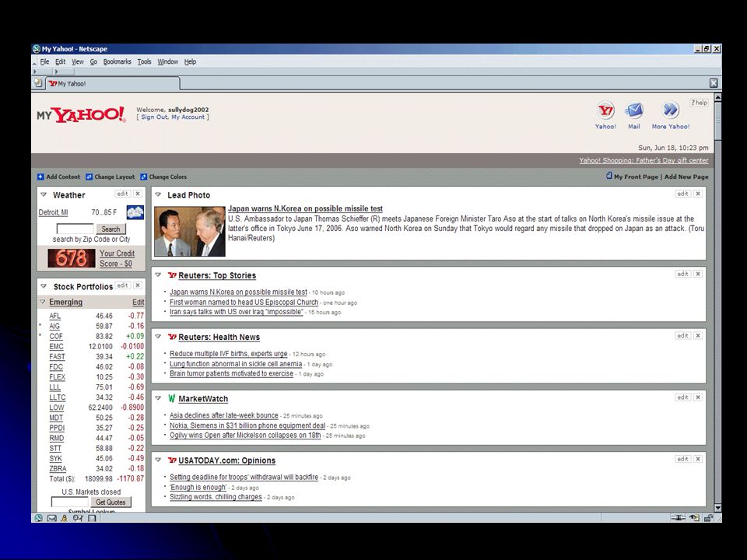This screenshot has width=747, height=560.
Task: Click the zip code search input field
Action: click(x=75, y=229)
